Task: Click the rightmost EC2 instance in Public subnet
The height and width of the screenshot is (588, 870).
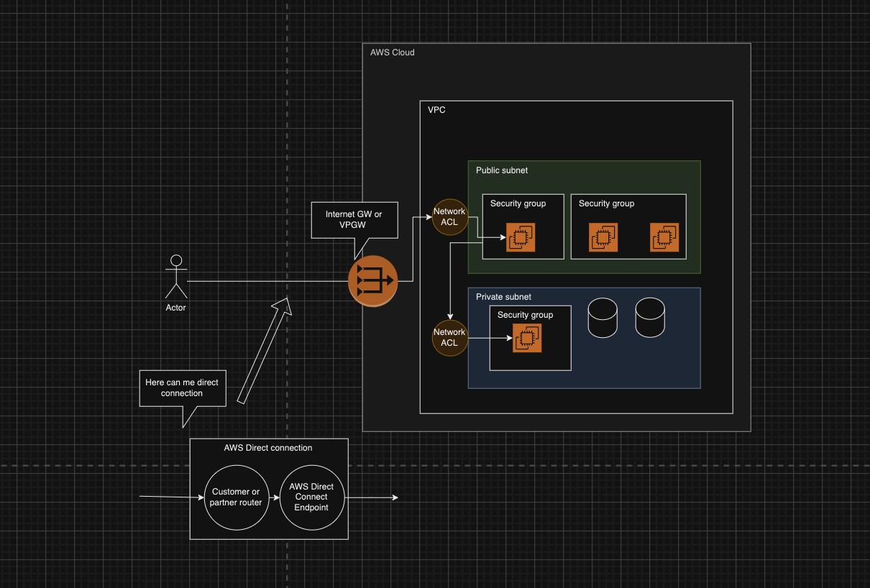Action: point(664,237)
